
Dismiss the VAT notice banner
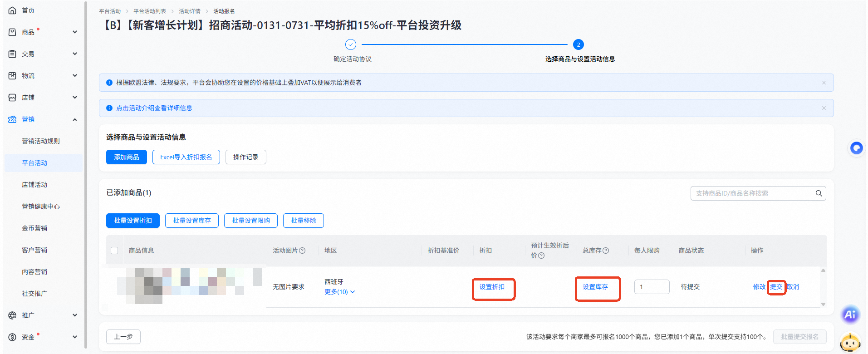click(x=824, y=83)
